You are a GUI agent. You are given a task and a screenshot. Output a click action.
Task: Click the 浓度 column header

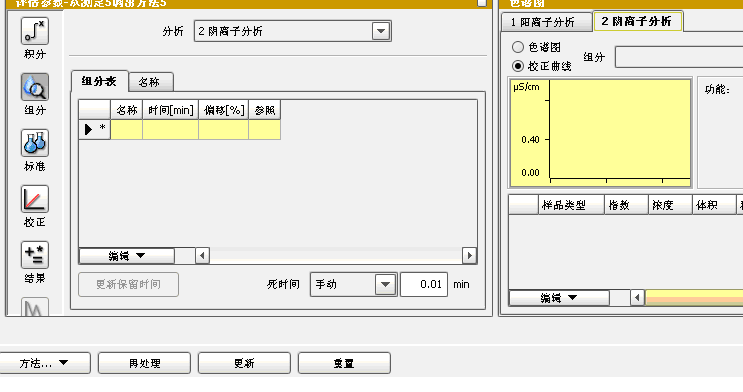(x=671, y=205)
